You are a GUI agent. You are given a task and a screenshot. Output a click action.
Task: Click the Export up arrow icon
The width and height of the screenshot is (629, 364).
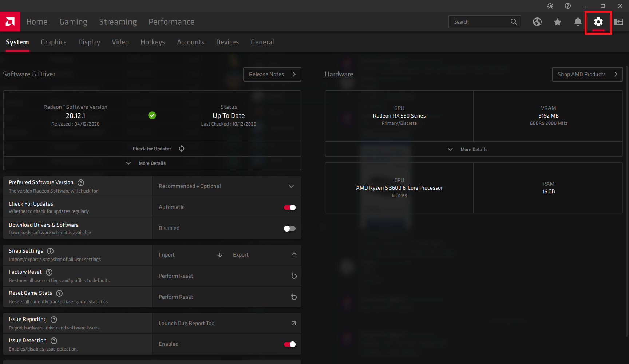coord(294,255)
